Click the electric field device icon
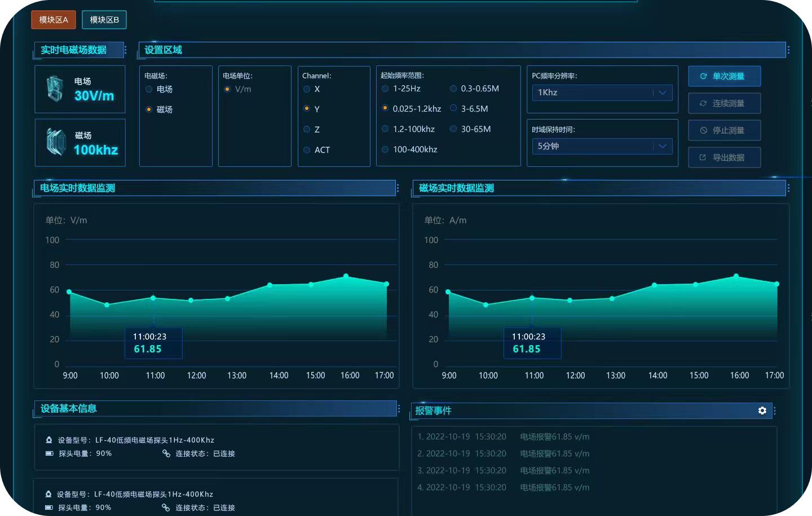The height and width of the screenshot is (516, 812). click(54, 89)
